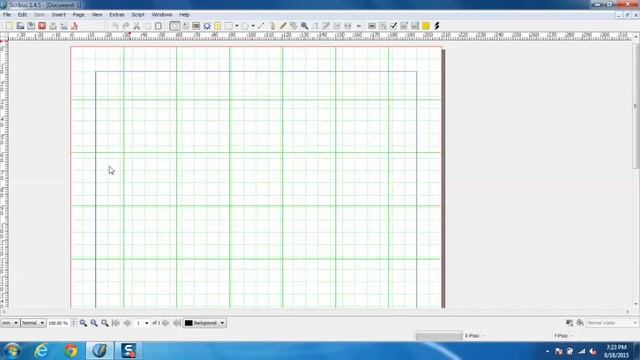This screenshot has height=360, width=640.
Task: Open a document using the Open icon
Action: point(20,26)
